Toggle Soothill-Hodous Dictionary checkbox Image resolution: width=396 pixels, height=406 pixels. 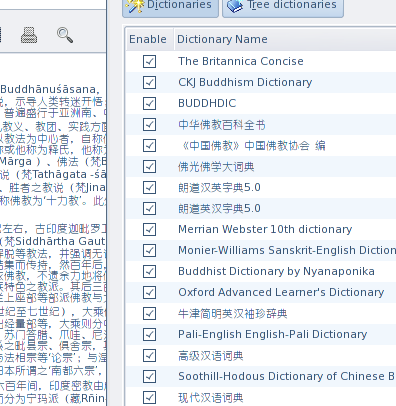point(149,376)
